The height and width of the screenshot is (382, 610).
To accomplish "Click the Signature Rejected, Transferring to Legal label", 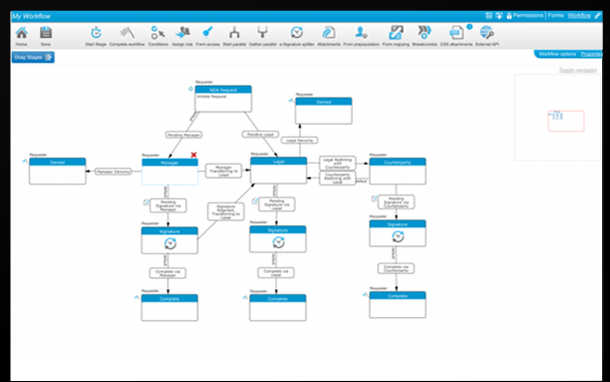I will point(226,212).
